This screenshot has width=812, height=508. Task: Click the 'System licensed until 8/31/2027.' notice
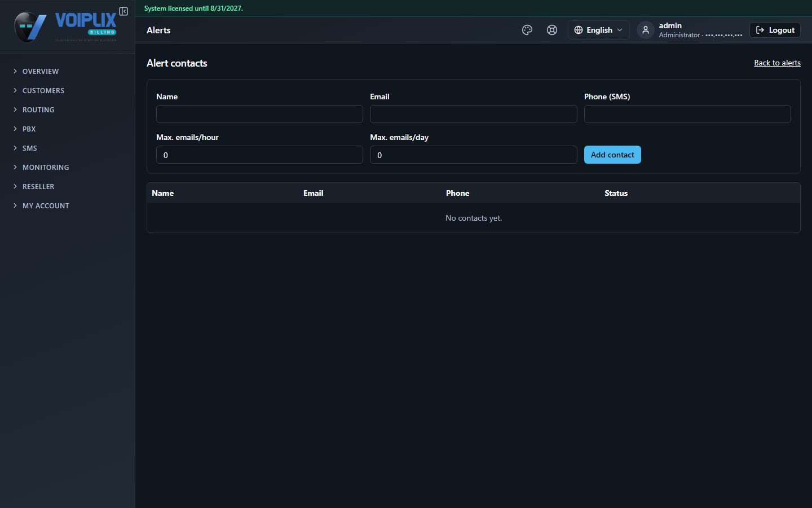[193, 8]
